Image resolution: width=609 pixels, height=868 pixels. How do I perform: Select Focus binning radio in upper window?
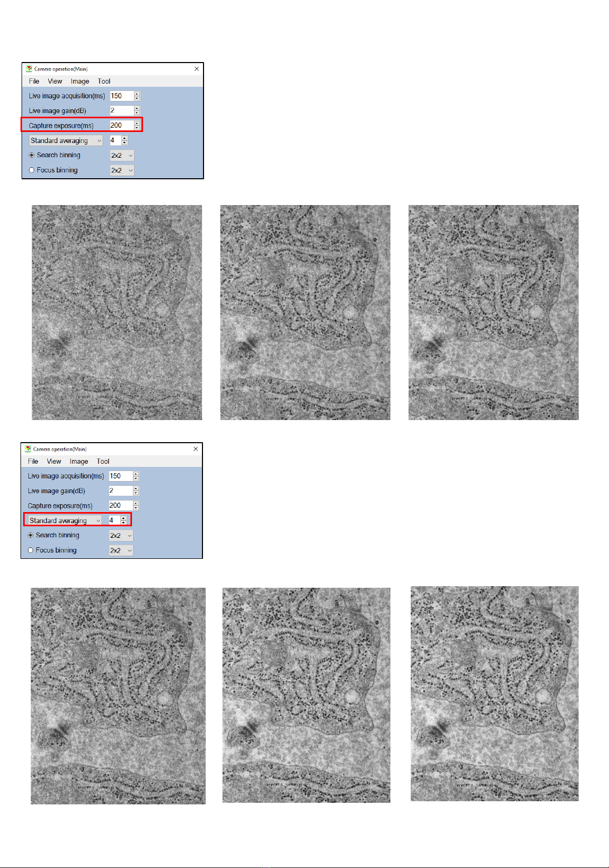(32, 170)
